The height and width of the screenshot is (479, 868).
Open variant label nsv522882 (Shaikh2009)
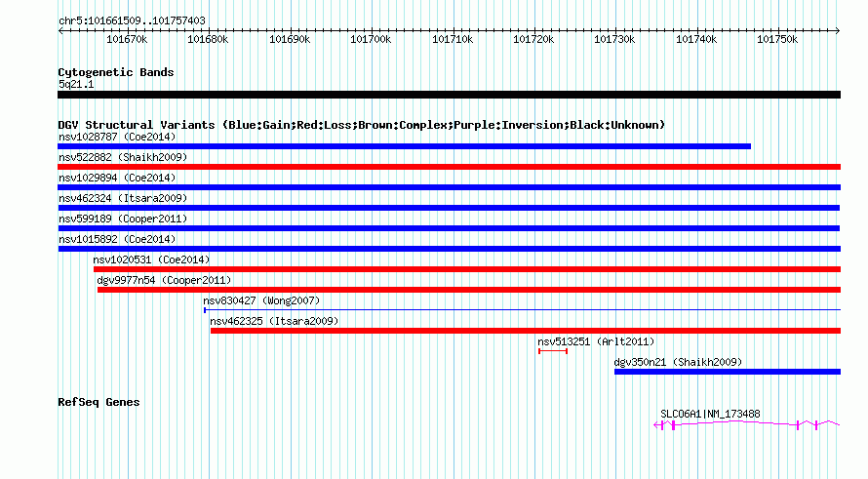[123, 157]
